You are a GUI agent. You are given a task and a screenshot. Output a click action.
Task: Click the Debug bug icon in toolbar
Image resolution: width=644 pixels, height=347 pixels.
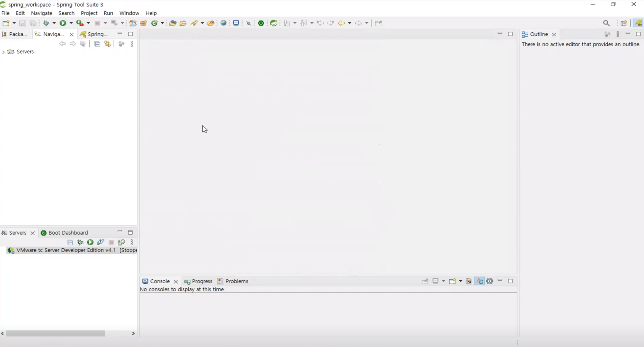(46, 23)
